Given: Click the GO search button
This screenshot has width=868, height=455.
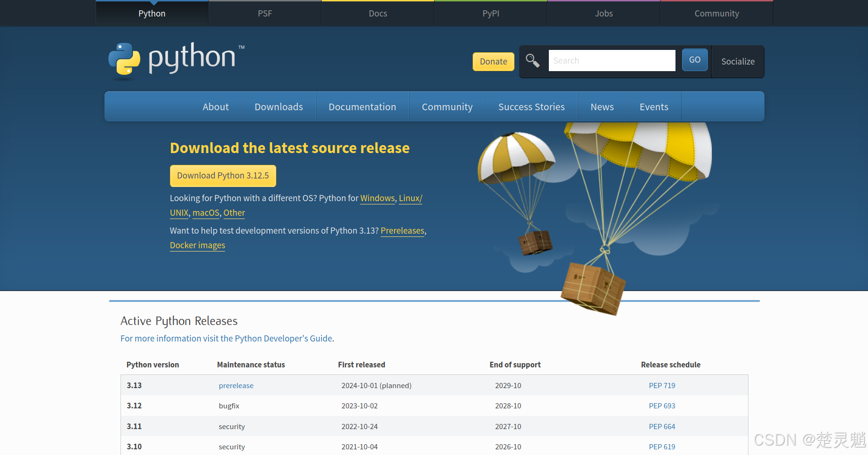Looking at the screenshot, I should pos(695,60).
